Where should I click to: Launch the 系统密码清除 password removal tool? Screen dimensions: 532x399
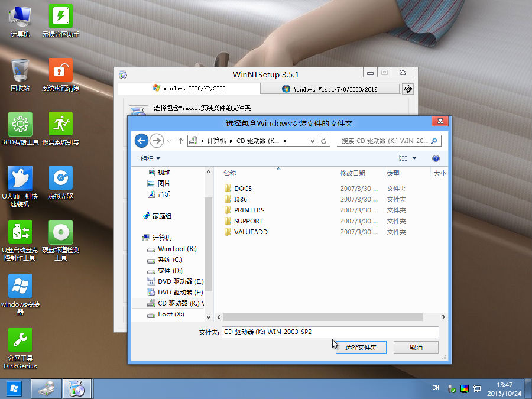coord(61,75)
